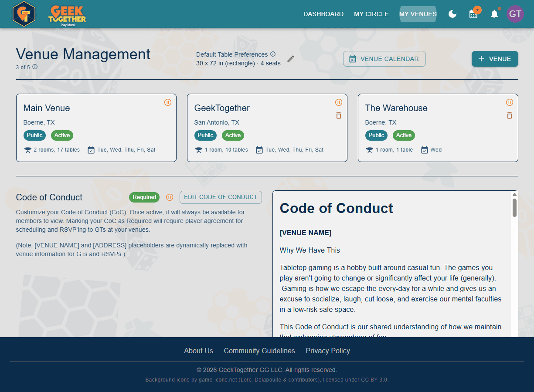Click calendar-check icon on GeekTogether days
Screen dimensions: 534x392
pyautogui.click(x=259, y=150)
